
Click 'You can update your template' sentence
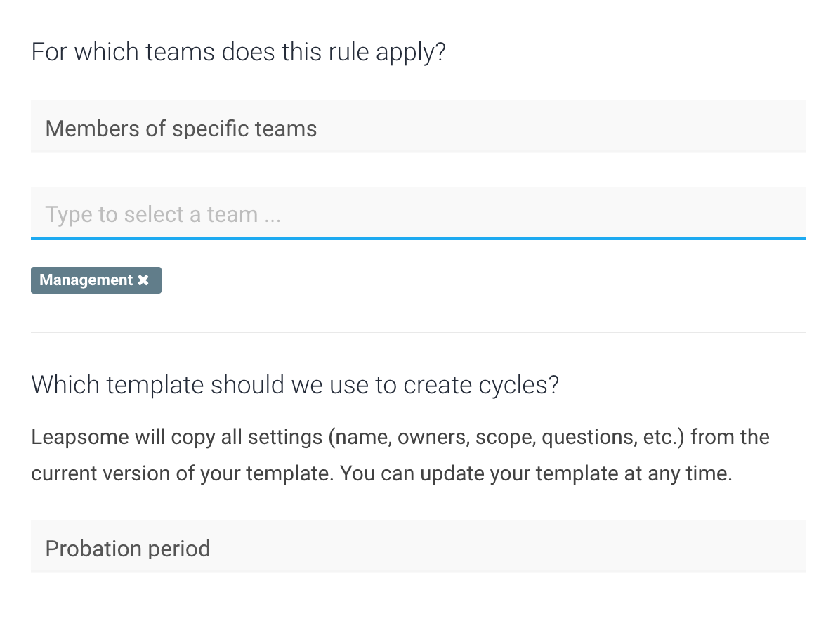[536, 473]
